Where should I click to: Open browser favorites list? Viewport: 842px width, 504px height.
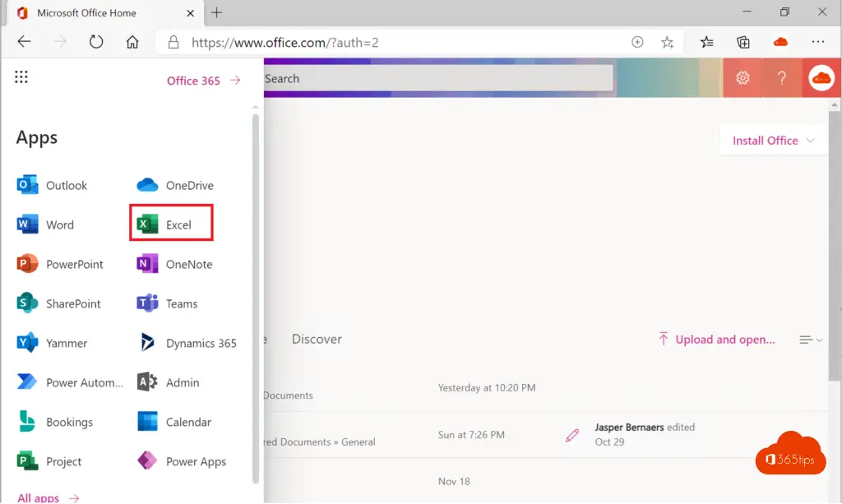pos(706,42)
